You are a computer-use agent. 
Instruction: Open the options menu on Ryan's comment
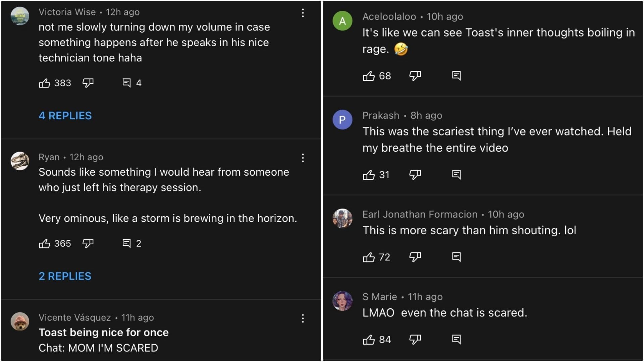point(303,158)
